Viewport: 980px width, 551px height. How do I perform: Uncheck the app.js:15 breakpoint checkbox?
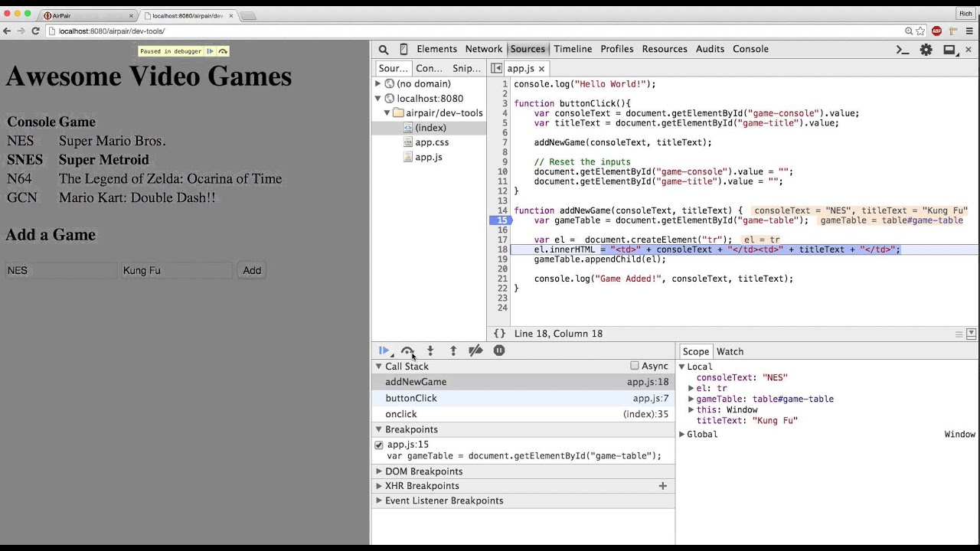click(379, 445)
